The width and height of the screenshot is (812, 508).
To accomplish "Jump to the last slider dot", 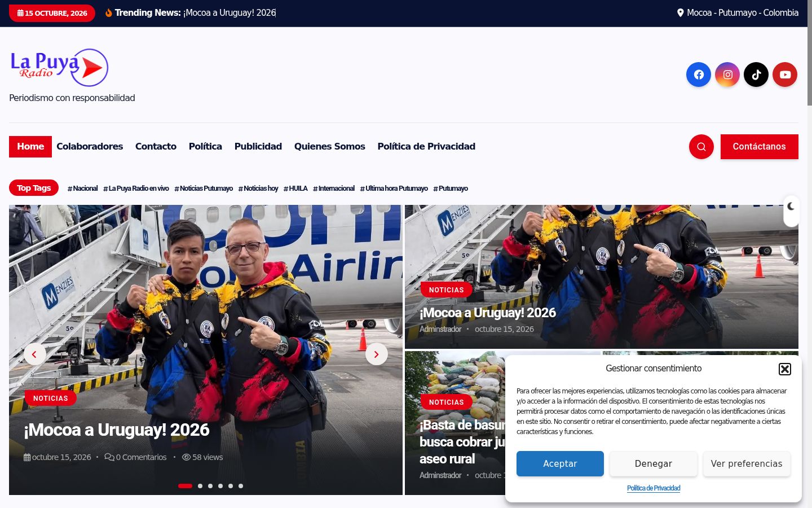I will point(241,486).
